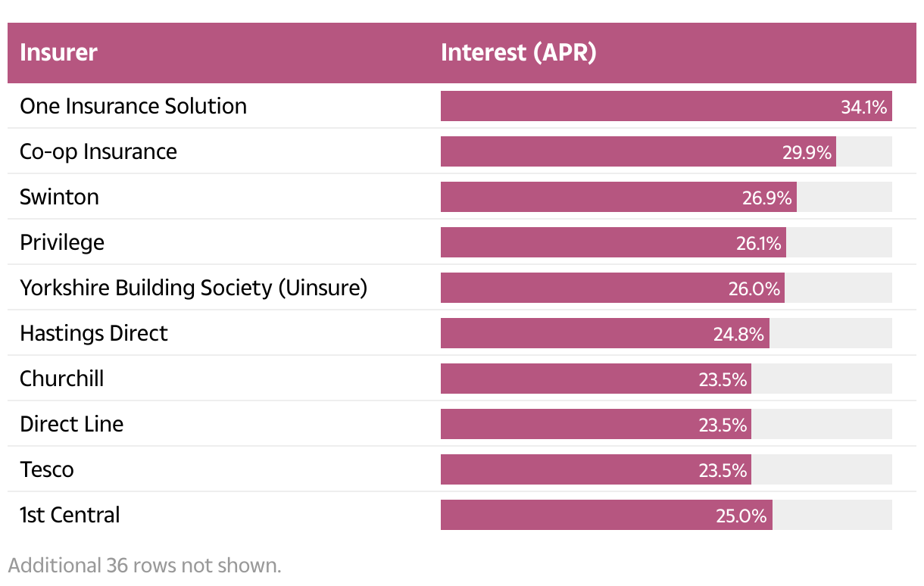Click the 'Additional 36 rows not shown' note
This screenshot has height=586, width=924.
pos(145,566)
